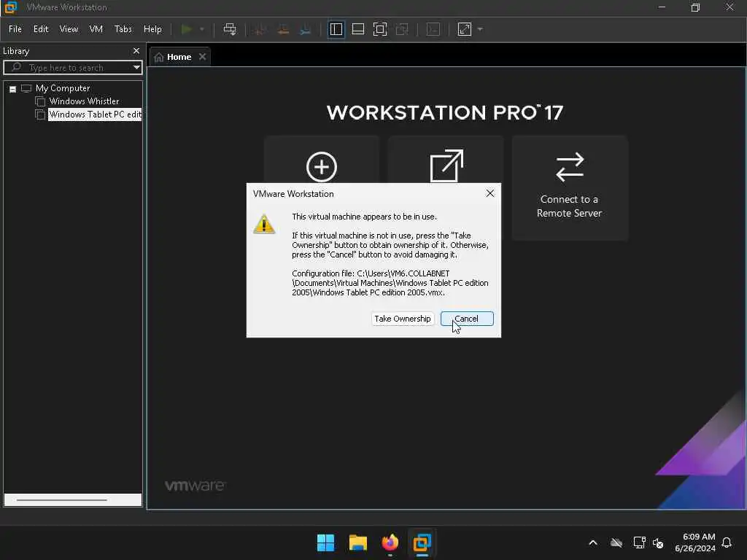
Task: Click the revert snapshot toolbar icon
Action: (283, 29)
